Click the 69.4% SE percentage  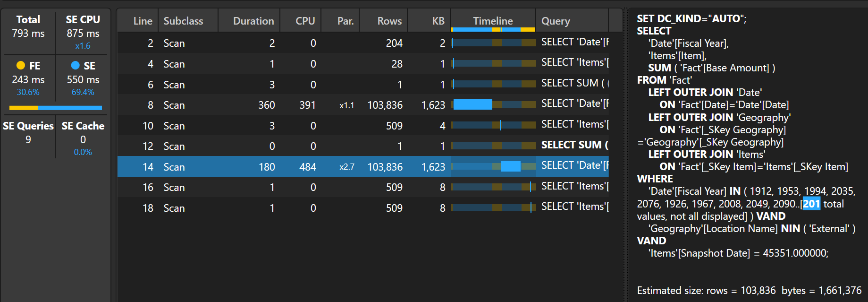[x=83, y=92]
